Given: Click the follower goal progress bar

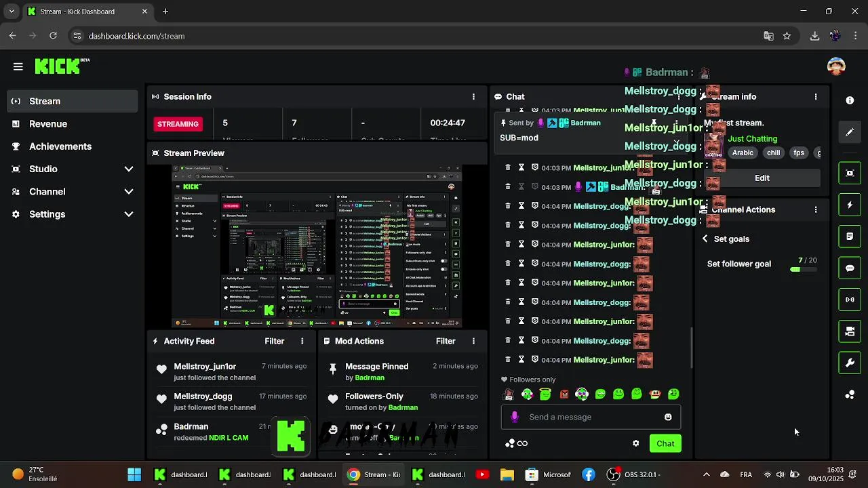Looking at the screenshot, I should pos(803,270).
